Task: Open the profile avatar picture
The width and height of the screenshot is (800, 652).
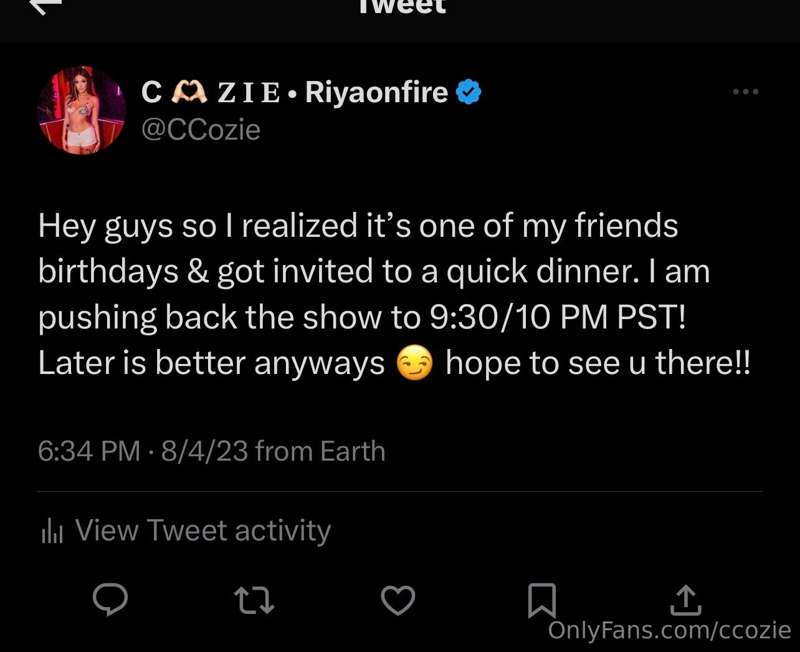Action: point(82,110)
